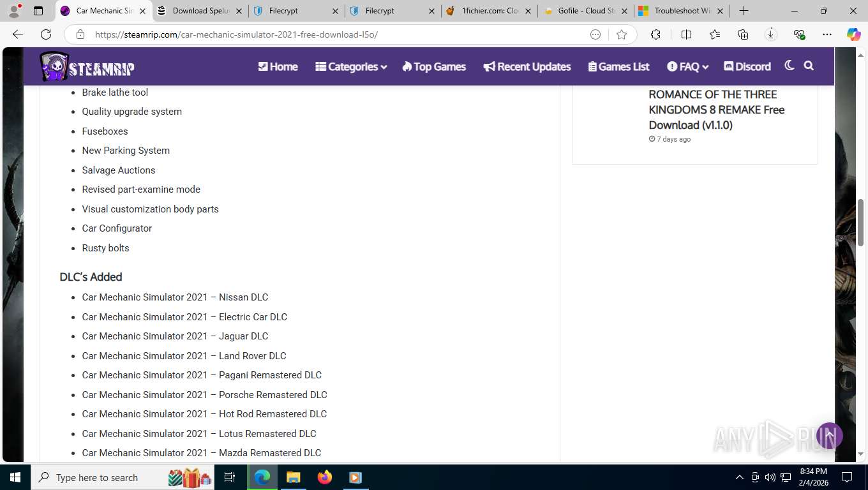This screenshot has width=868, height=490.
Task: Open the Collections icon
Action: point(743,34)
